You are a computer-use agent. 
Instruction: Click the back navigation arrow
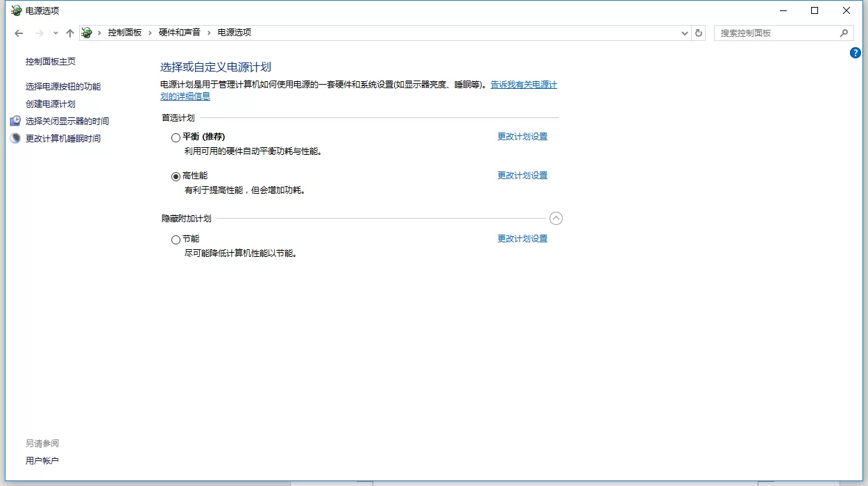tap(19, 33)
